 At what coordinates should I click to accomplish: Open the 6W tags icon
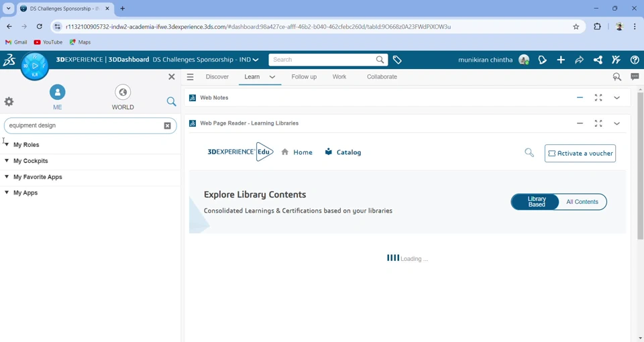[397, 60]
